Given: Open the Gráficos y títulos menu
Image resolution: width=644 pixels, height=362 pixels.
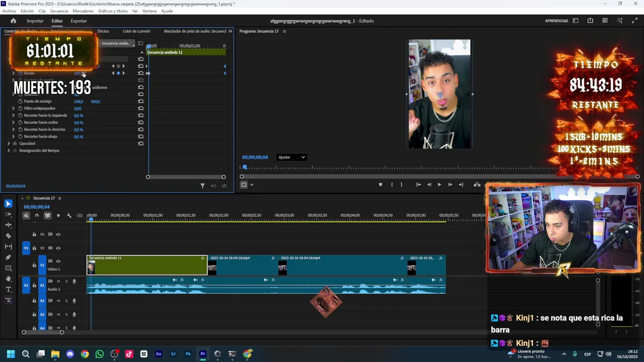Looking at the screenshot, I should [x=113, y=11].
